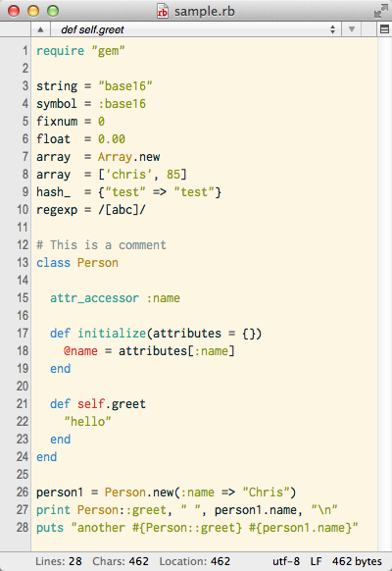Open the LF line endings selector

[x=316, y=561]
